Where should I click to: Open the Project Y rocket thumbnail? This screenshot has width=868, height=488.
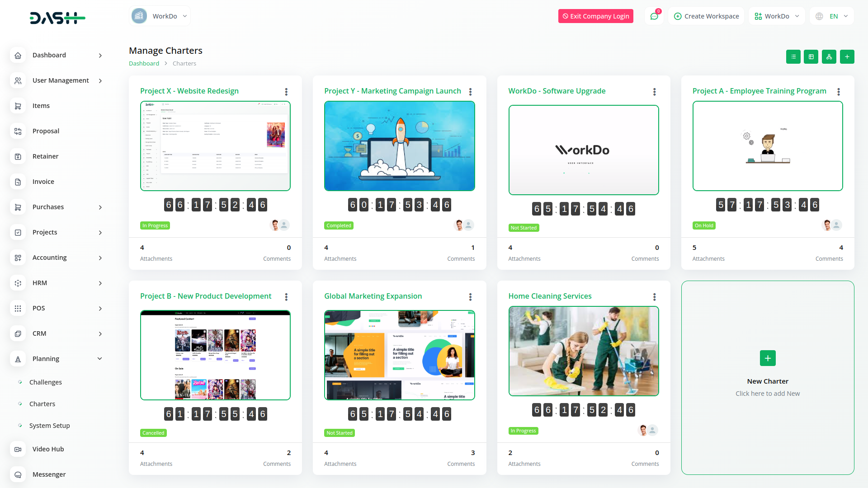399,146
